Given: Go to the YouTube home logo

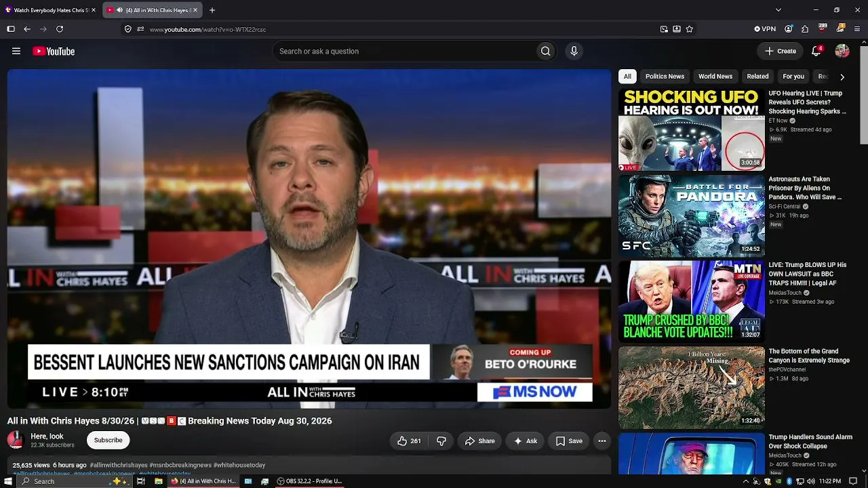Looking at the screenshot, I should [54, 52].
